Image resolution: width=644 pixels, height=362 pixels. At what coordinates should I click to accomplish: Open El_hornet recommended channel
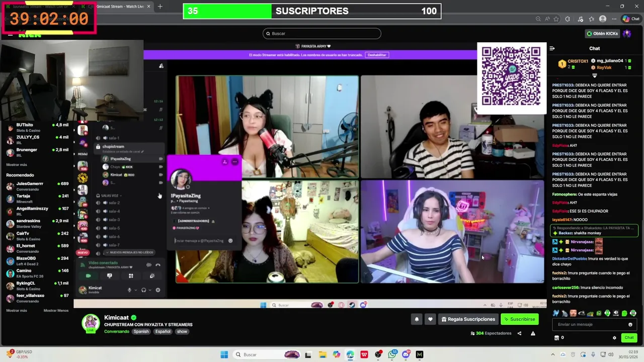[x=37, y=248]
